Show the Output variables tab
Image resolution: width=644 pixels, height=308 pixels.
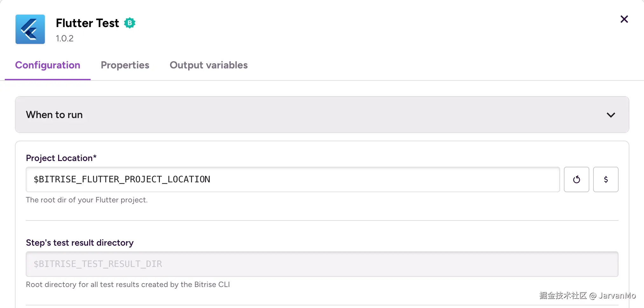[x=209, y=65]
